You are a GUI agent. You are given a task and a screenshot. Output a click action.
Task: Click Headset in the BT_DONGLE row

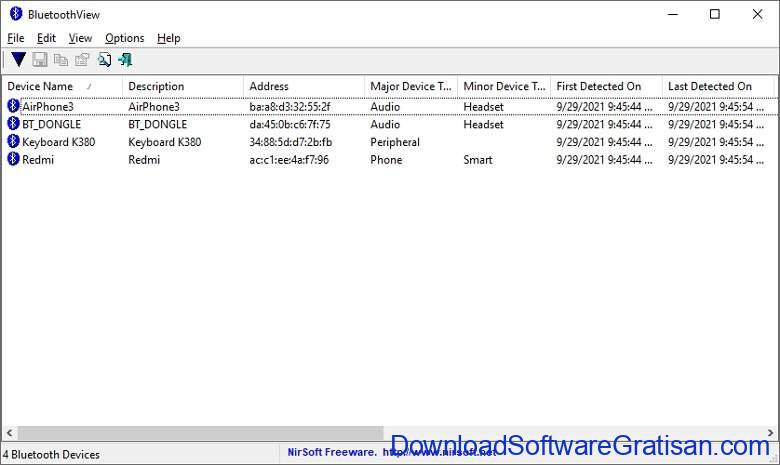(x=484, y=124)
